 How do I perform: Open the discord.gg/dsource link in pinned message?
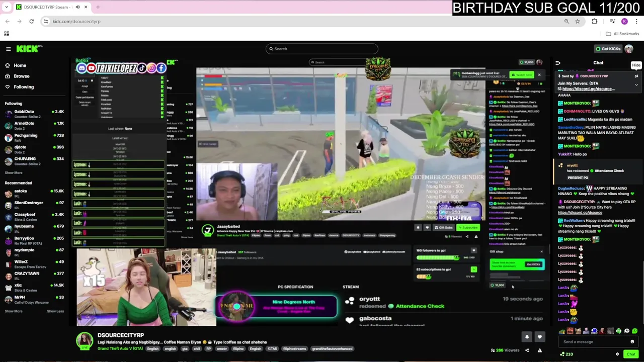(589, 89)
